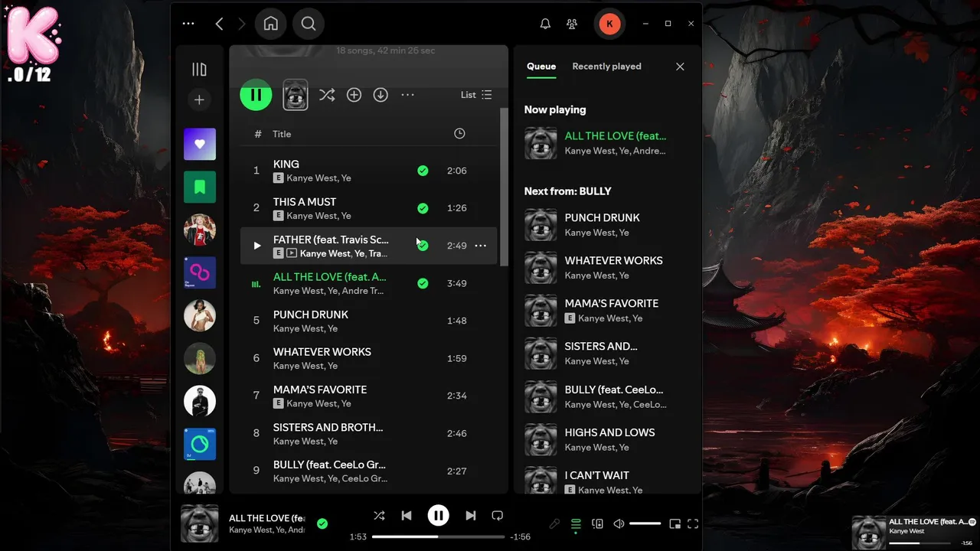Toggle the green Queue button
This screenshot has height=551, width=980.
click(x=576, y=524)
